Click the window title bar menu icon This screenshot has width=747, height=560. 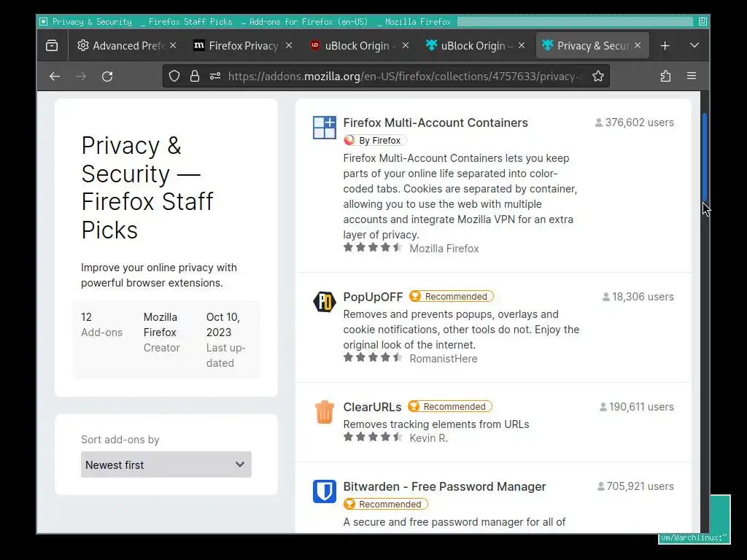coord(43,21)
